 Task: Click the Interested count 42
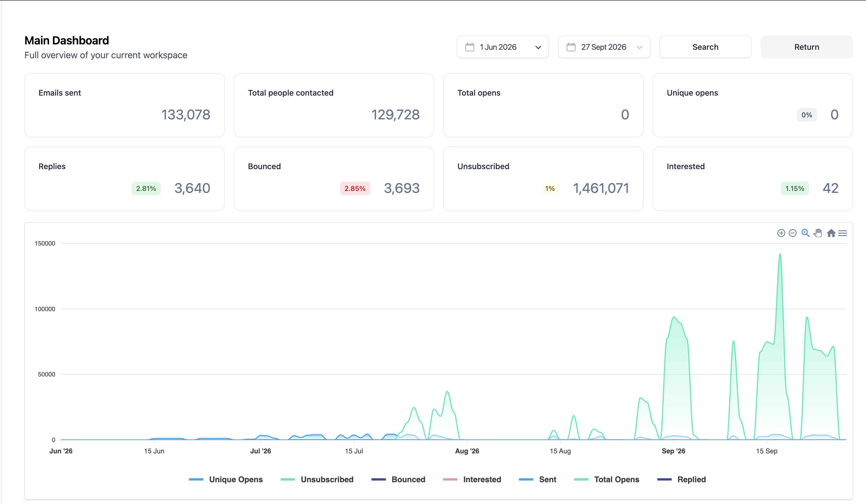click(x=831, y=188)
